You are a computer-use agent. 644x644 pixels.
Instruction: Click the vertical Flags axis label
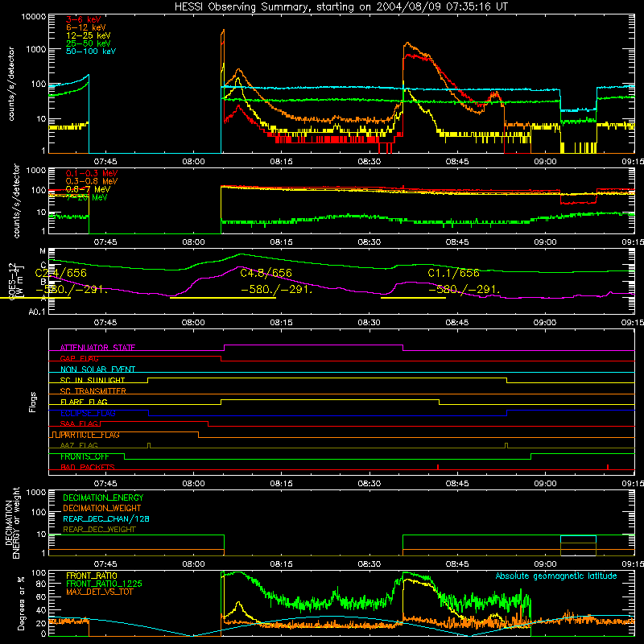click(33, 402)
